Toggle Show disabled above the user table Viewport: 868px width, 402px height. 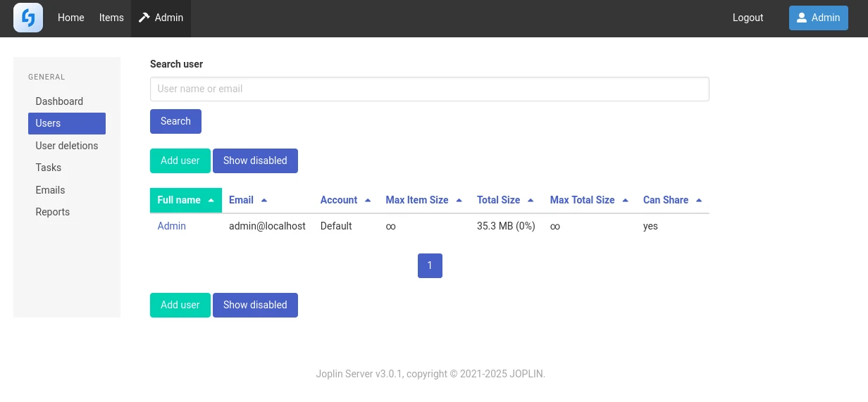[x=255, y=161]
